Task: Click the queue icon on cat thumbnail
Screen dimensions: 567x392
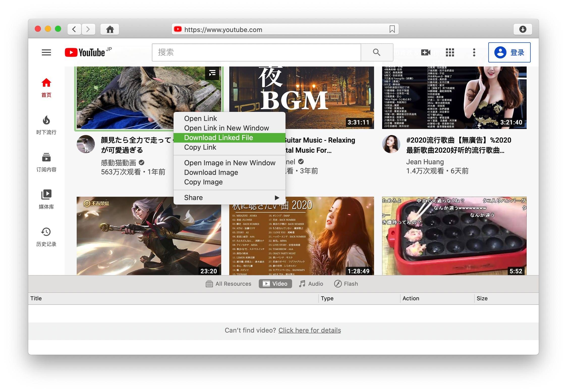Action: pyautogui.click(x=212, y=73)
